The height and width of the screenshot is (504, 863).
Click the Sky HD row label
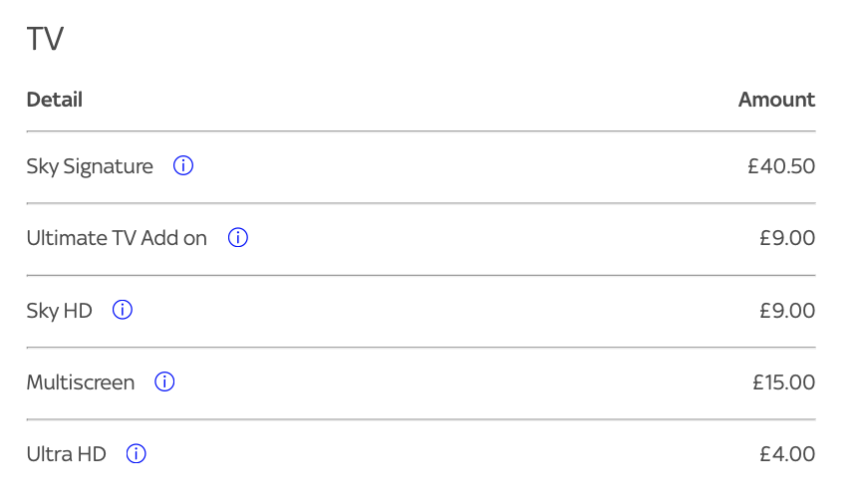(x=59, y=311)
